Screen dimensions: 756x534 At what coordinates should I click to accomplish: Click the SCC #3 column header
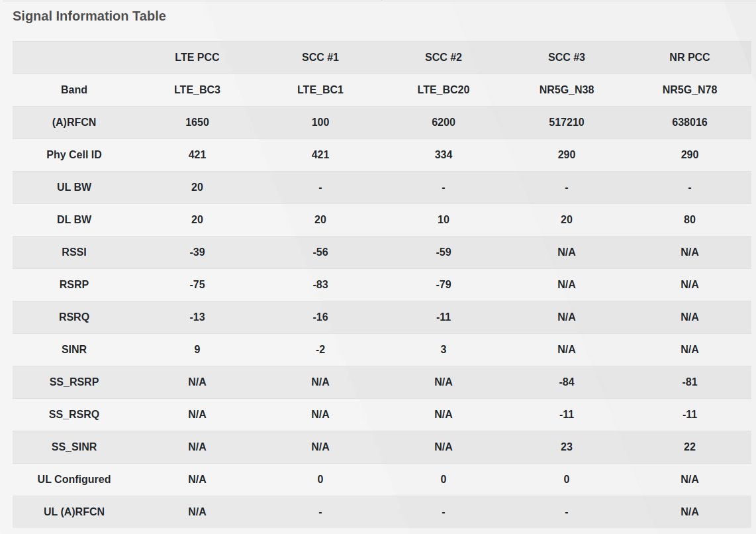[x=567, y=58]
